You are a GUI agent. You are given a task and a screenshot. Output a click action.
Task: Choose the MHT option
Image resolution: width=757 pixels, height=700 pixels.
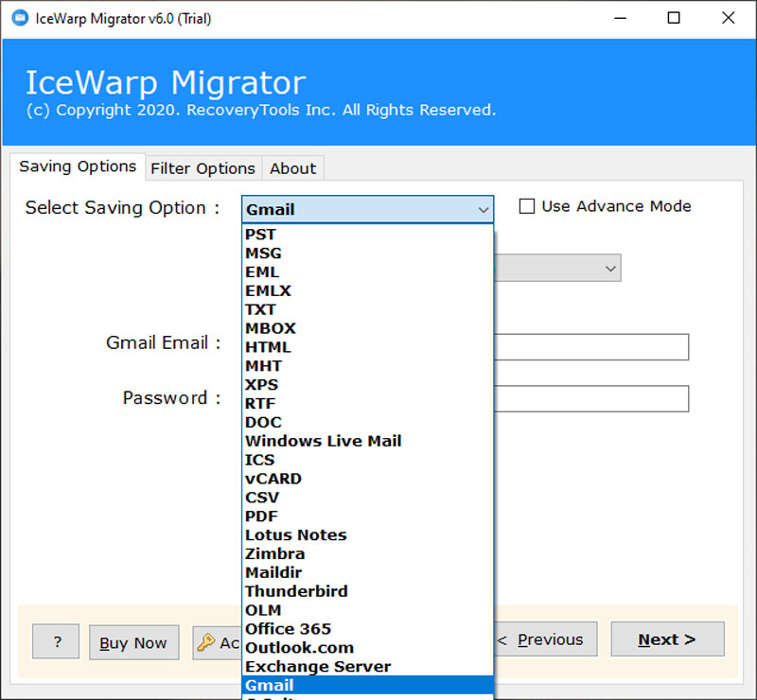pos(367,366)
